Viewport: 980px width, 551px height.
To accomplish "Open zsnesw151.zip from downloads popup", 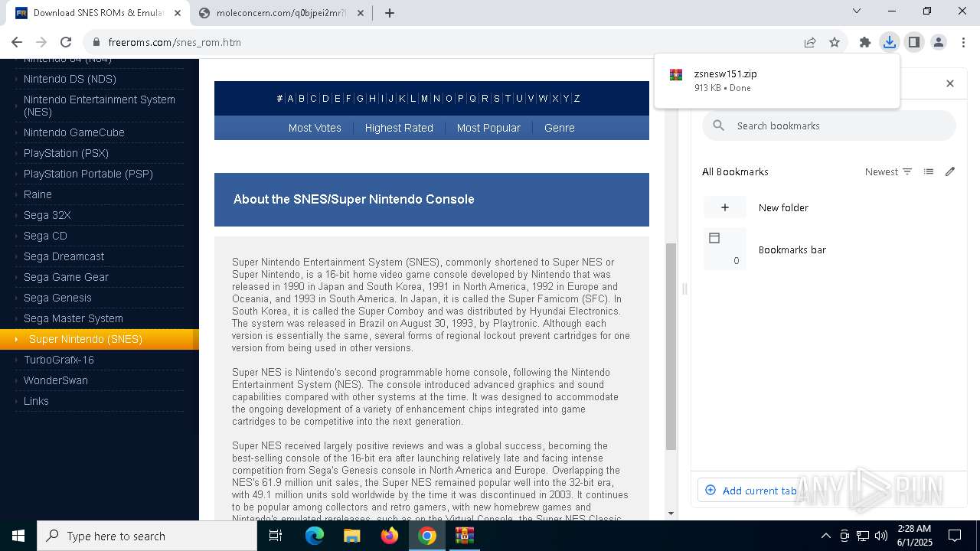I will (x=776, y=80).
